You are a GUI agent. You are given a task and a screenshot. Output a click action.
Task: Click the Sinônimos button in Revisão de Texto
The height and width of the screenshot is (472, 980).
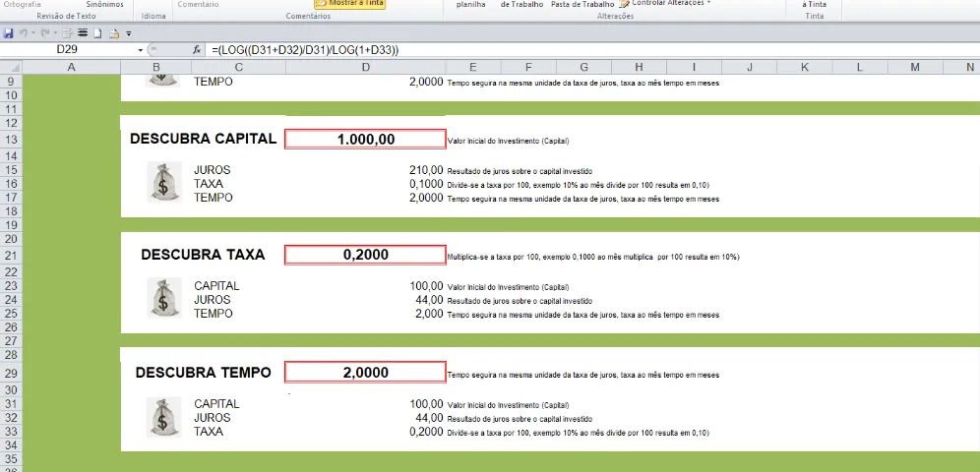tap(105, 4)
